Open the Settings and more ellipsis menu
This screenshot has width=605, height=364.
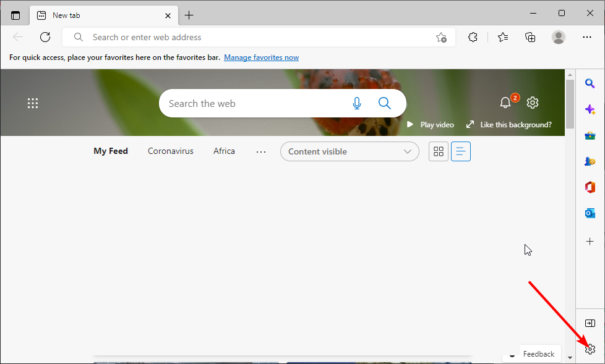[587, 37]
